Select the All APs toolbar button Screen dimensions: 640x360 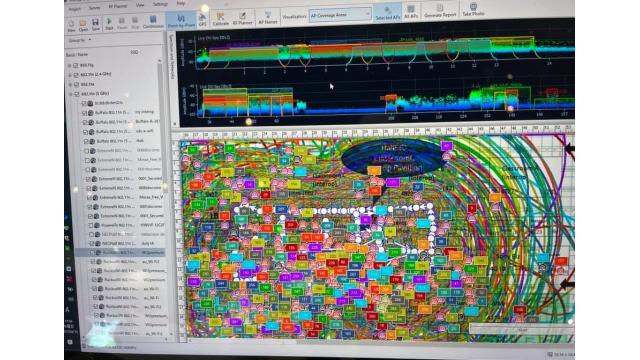point(411,12)
